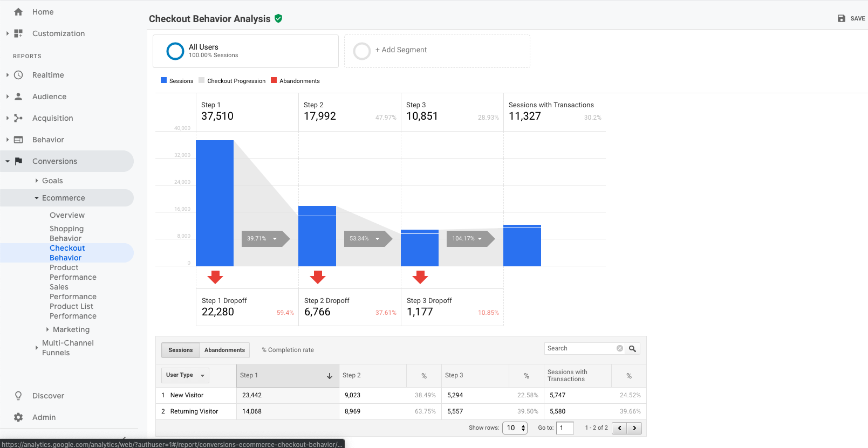Collapse the Ecommerce submenu
Viewport: 868px width, 448px height.
[x=37, y=198]
